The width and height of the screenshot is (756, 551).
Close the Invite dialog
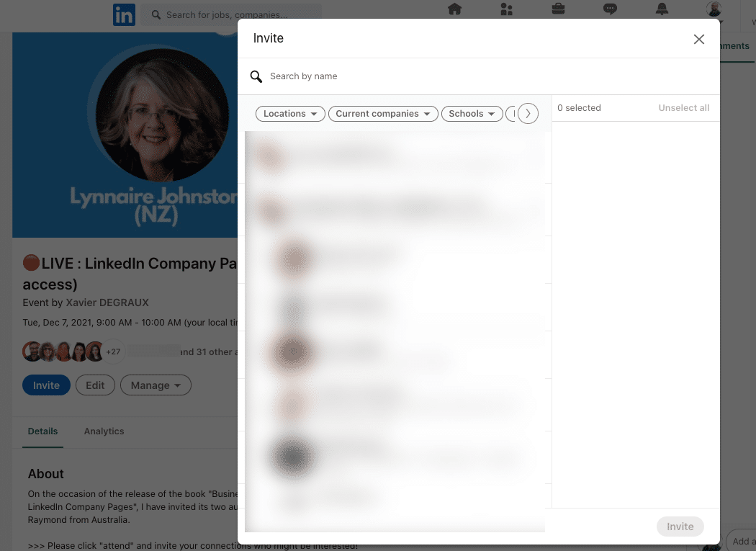click(x=699, y=39)
